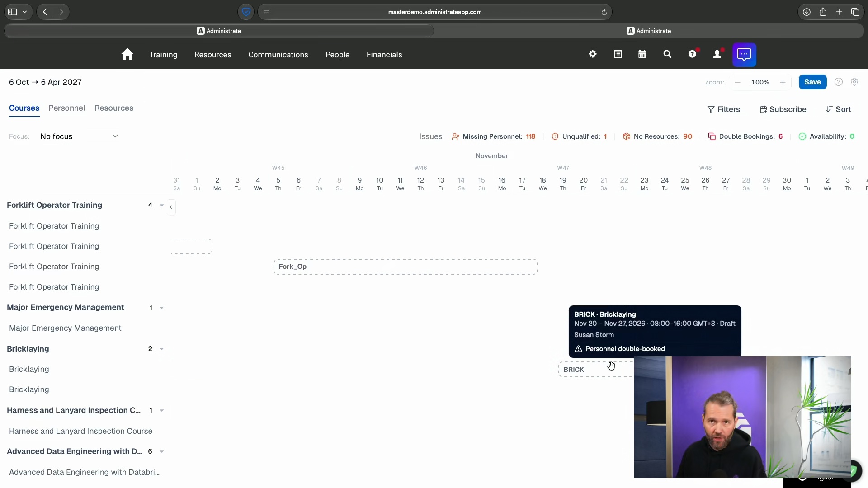Open the calendar icon in navigation bar
868x488 pixels.
(642, 54)
